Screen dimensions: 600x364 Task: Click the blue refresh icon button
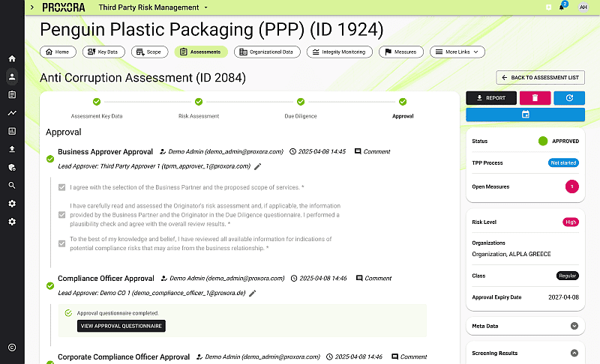pos(569,98)
